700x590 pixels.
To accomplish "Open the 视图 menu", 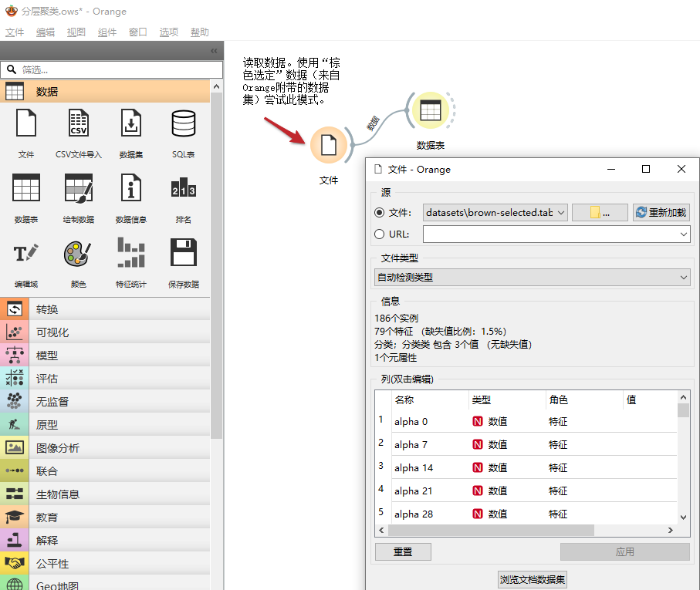I will click(76, 32).
